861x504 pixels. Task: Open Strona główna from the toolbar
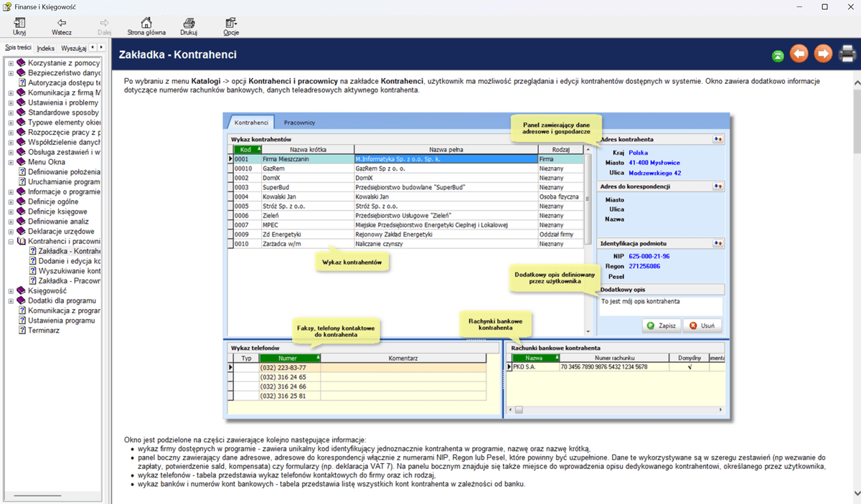pyautogui.click(x=146, y=27)
